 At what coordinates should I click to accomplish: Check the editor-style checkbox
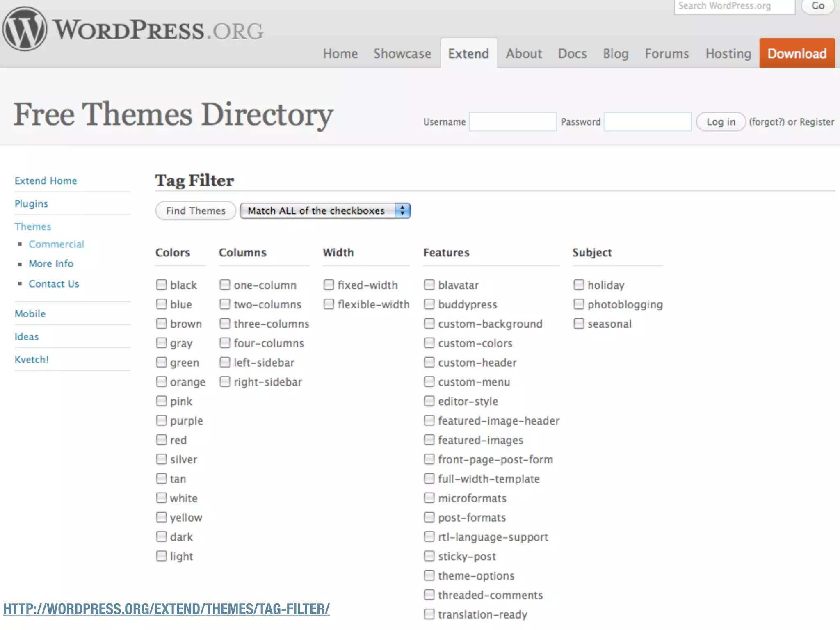pos(429,401)
